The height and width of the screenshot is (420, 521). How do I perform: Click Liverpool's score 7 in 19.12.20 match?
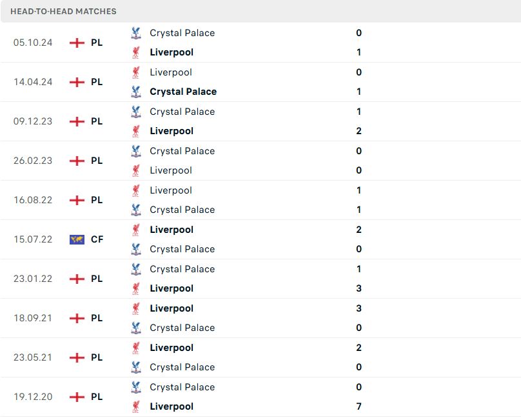[x=359, y=406]
